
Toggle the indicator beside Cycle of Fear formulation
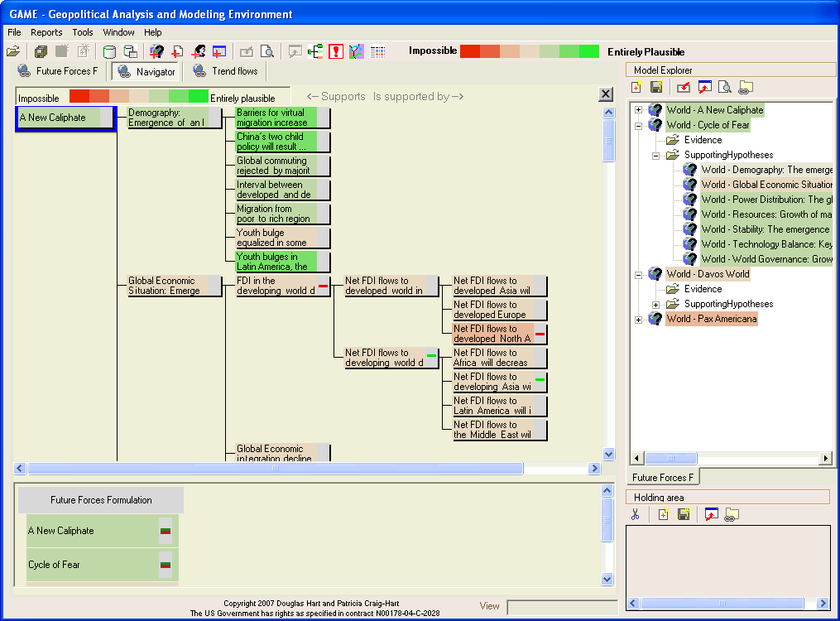pyautogui.click(x=166, y=565)
